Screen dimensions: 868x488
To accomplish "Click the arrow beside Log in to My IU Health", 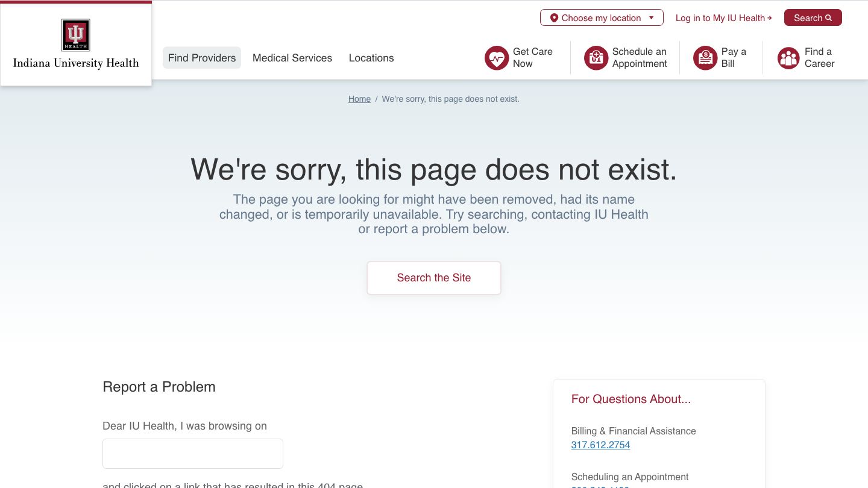I will tap(770, 18).
